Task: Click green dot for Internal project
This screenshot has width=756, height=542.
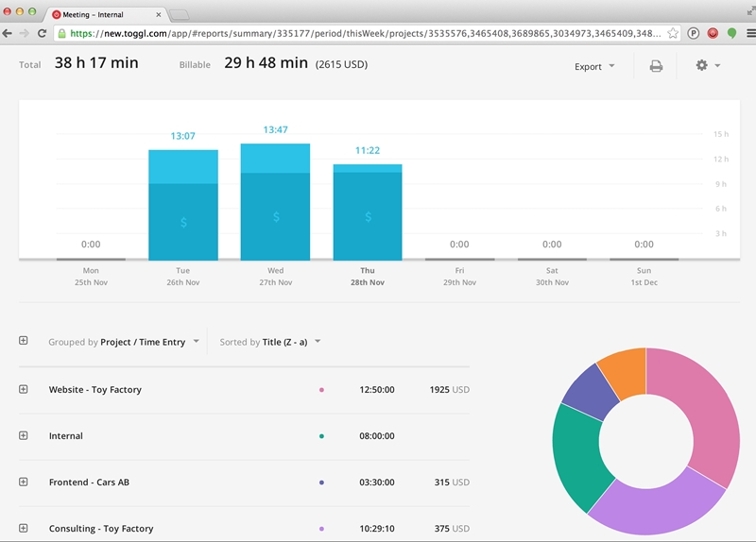Action: pyautogui.click(x=321, y=436)
